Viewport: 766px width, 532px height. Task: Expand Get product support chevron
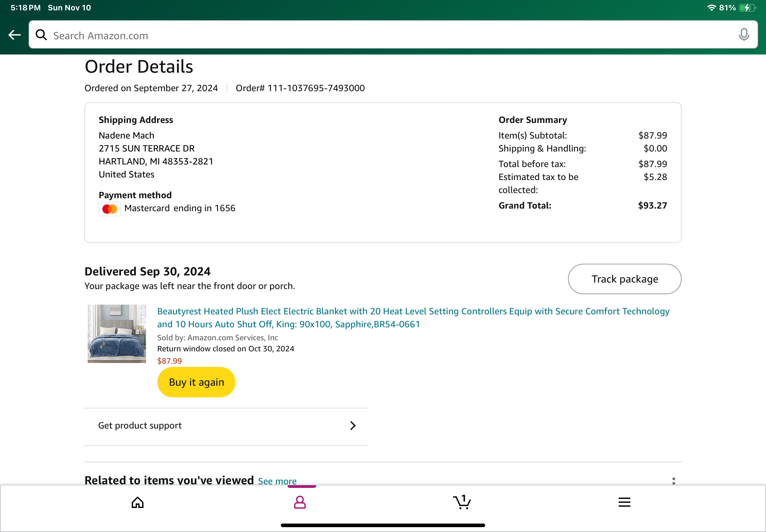click(353, 426)
